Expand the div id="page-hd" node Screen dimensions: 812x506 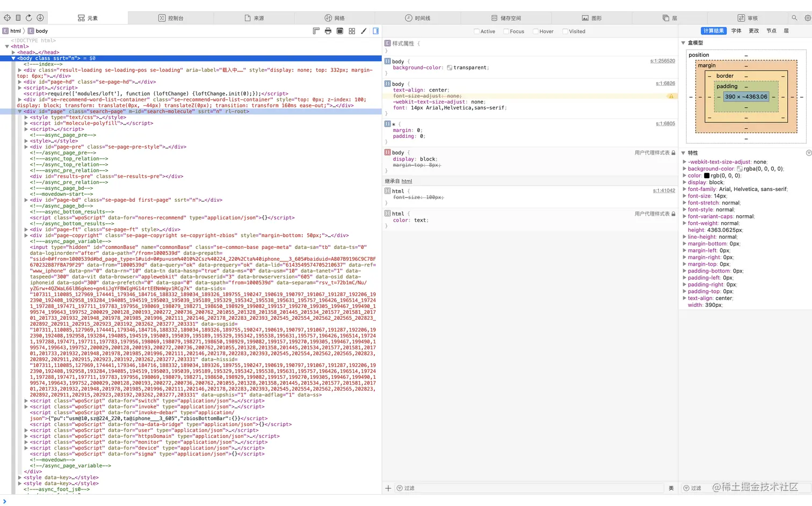click(20, 82)
